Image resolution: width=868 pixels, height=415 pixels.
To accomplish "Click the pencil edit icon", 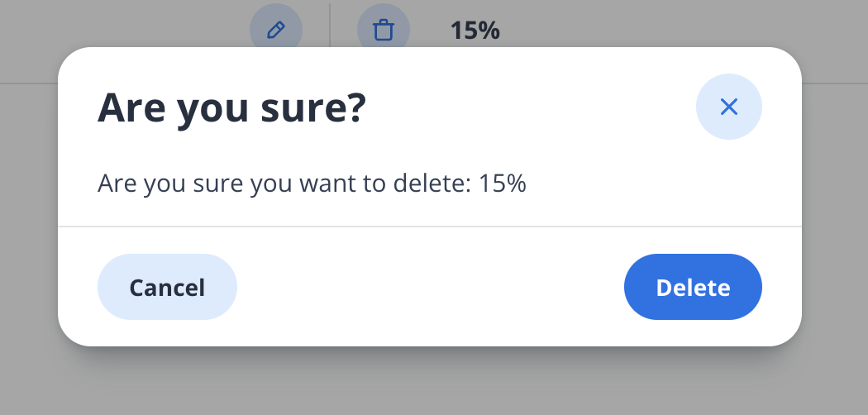I will coord(276,31).
